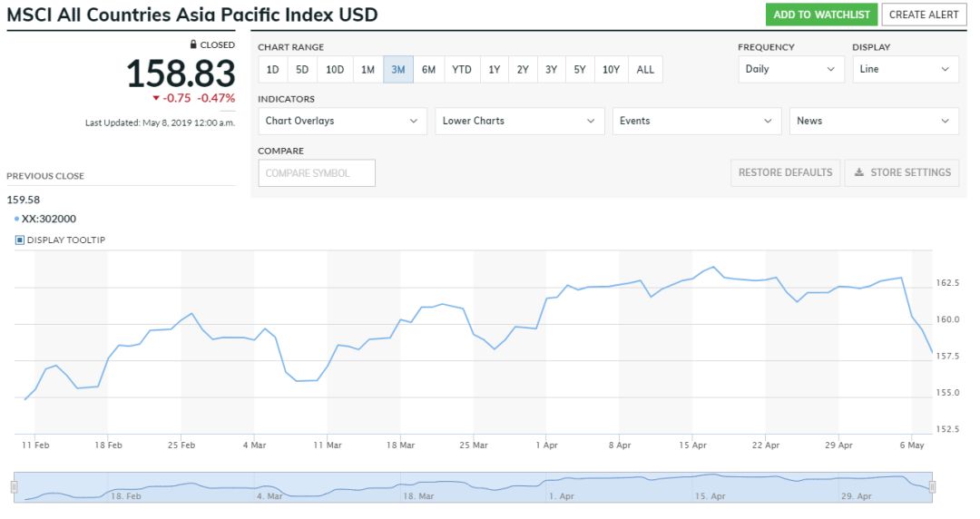Toggle the Display Tooltip checkbox
Image resolution: width=980 pixels, height=519 pixels.
coord(20,240)
